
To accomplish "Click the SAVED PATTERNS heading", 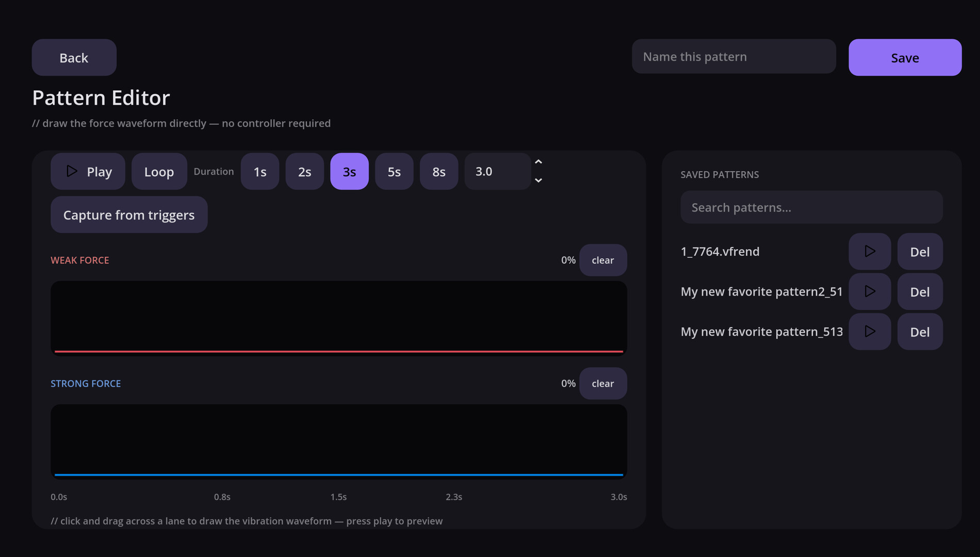I will 720,174.
